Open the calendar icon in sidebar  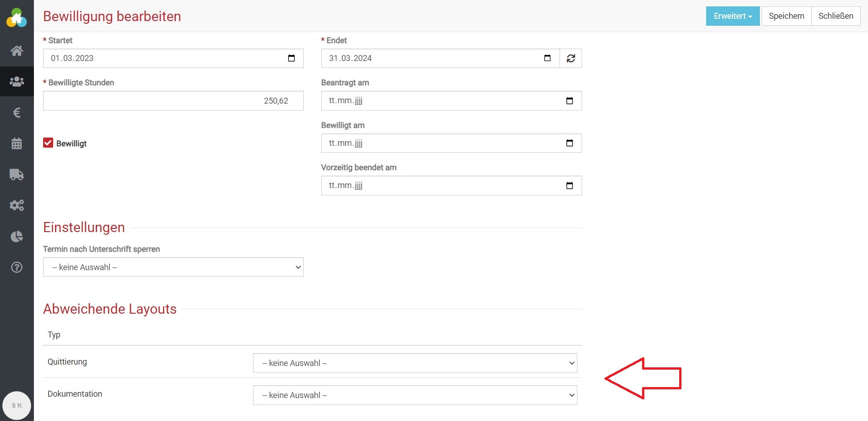click(x=16, y=144)
